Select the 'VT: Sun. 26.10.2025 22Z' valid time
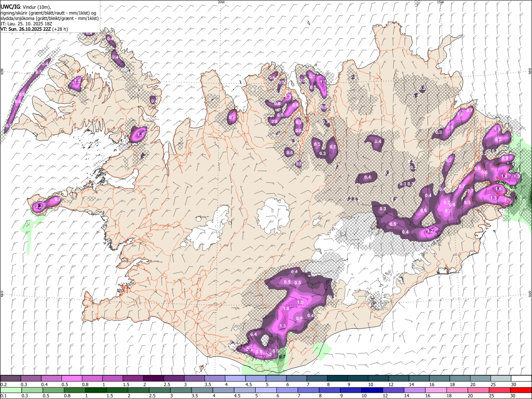 point(26,29)
